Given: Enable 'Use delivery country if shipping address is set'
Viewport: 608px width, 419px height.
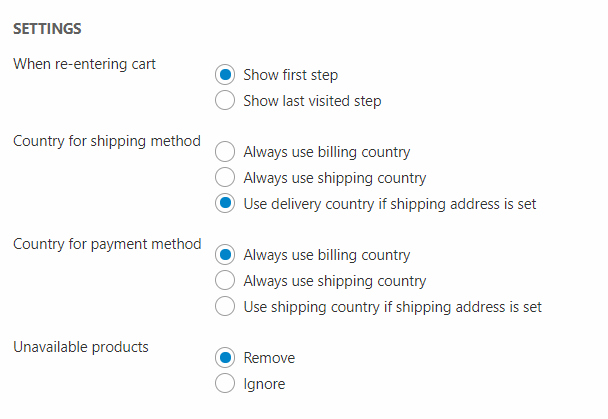Looking at the screenshot, I should coord(226,204).
